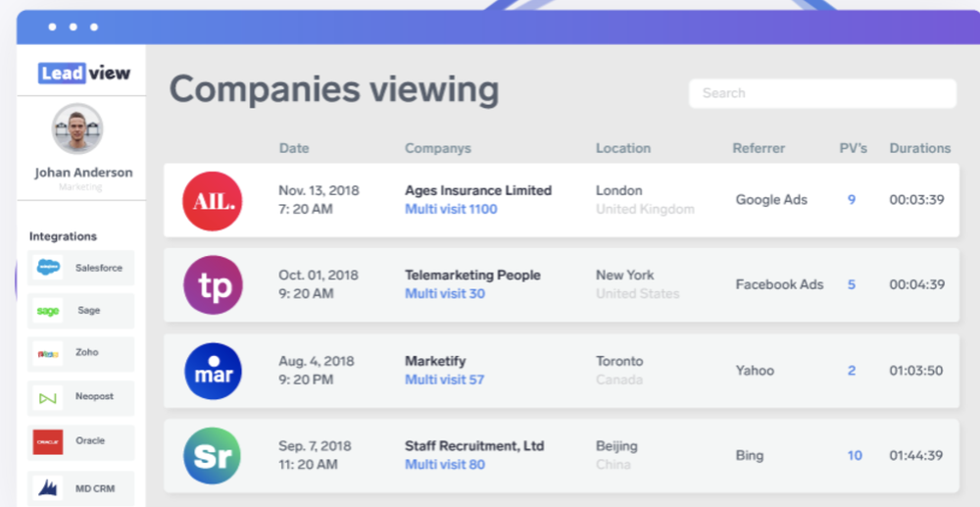Select the Staff Recruitment, Ltd company name
Screen dimensions: 980x507
[x=474, y=446]
